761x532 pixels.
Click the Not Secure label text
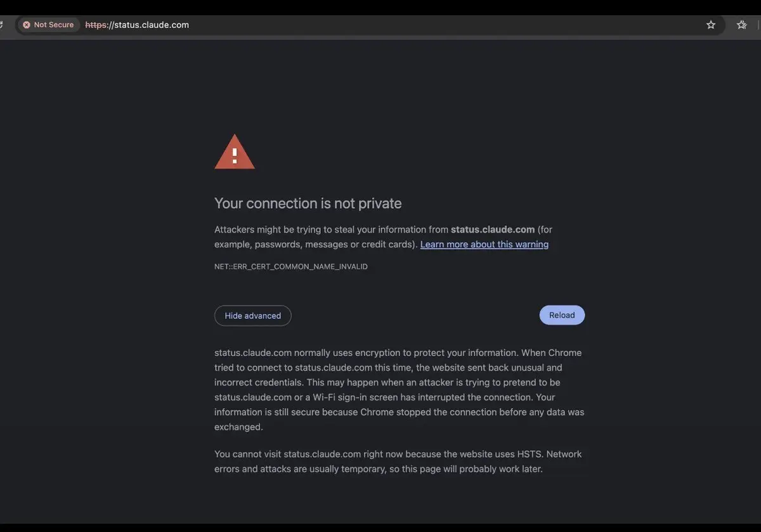pos(54,25)
